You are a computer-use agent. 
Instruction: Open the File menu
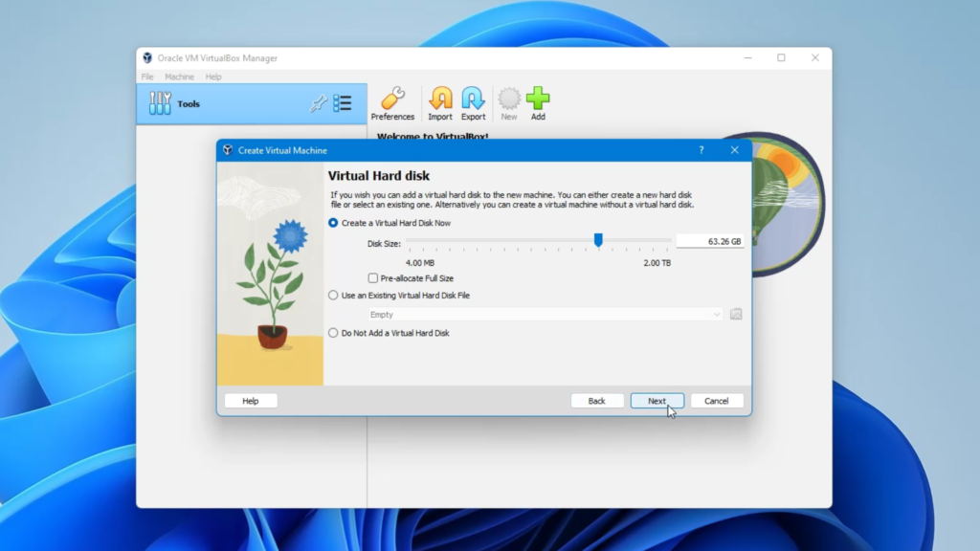pyautogui.click(x=147, y=77)
